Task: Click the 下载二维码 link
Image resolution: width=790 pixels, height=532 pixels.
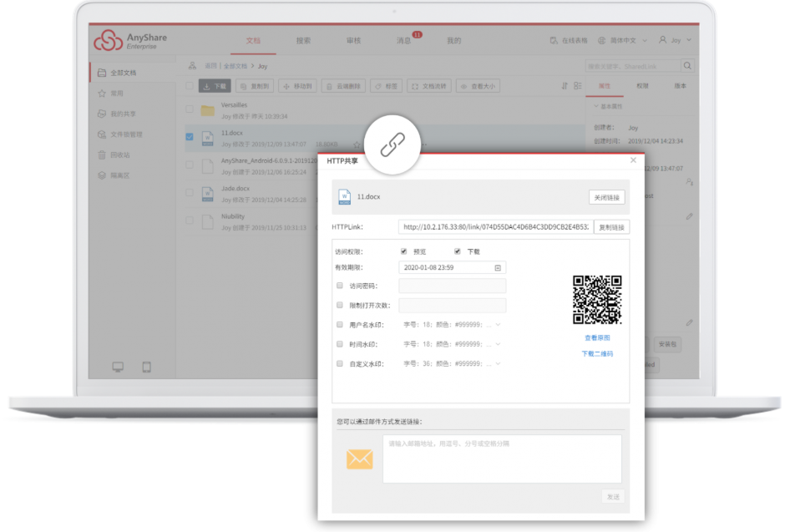Action: [x=597, y=354]
